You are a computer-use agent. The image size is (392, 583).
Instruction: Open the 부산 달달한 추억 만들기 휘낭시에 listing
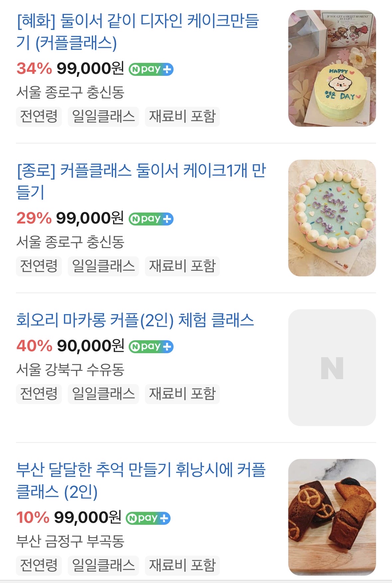tap(141, 481)
